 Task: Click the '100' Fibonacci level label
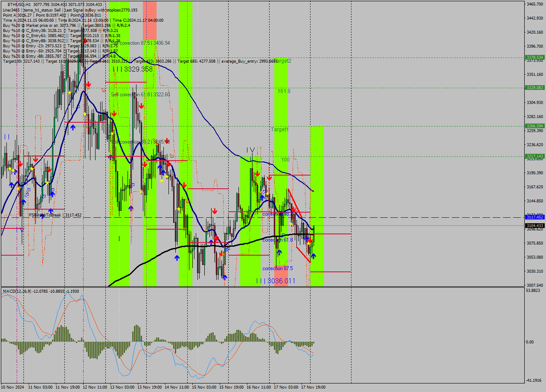[x=285, y=160]
